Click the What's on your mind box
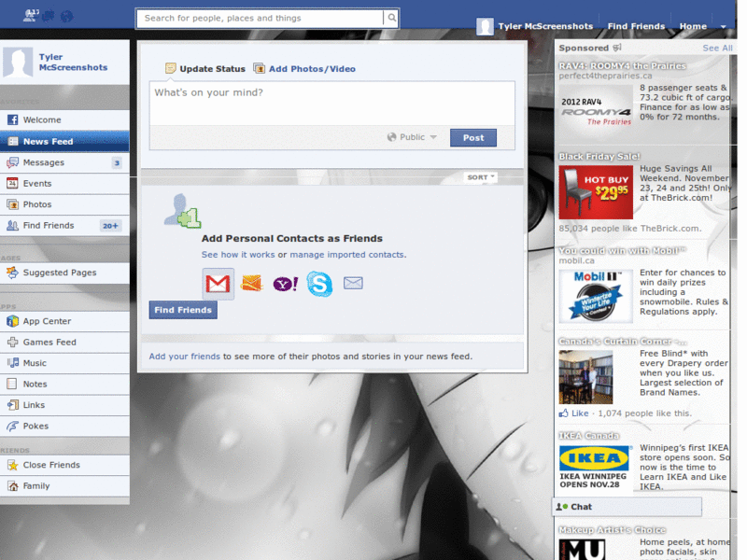747x560 pixels. [332, 104]
